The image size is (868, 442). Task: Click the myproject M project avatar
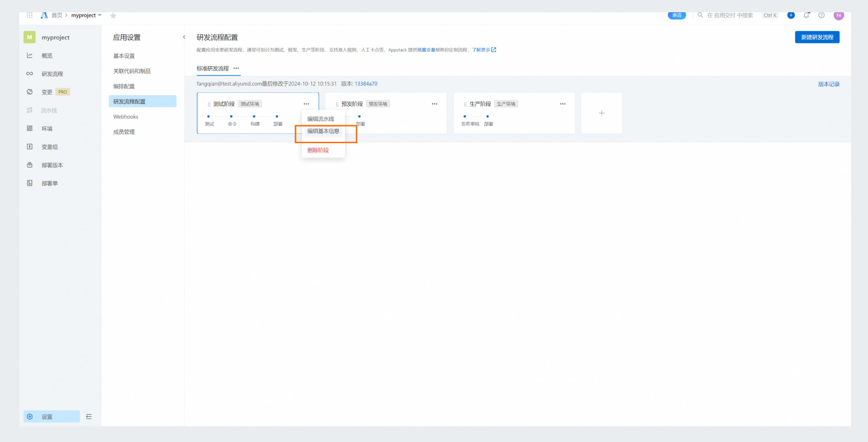pos(29,37)
